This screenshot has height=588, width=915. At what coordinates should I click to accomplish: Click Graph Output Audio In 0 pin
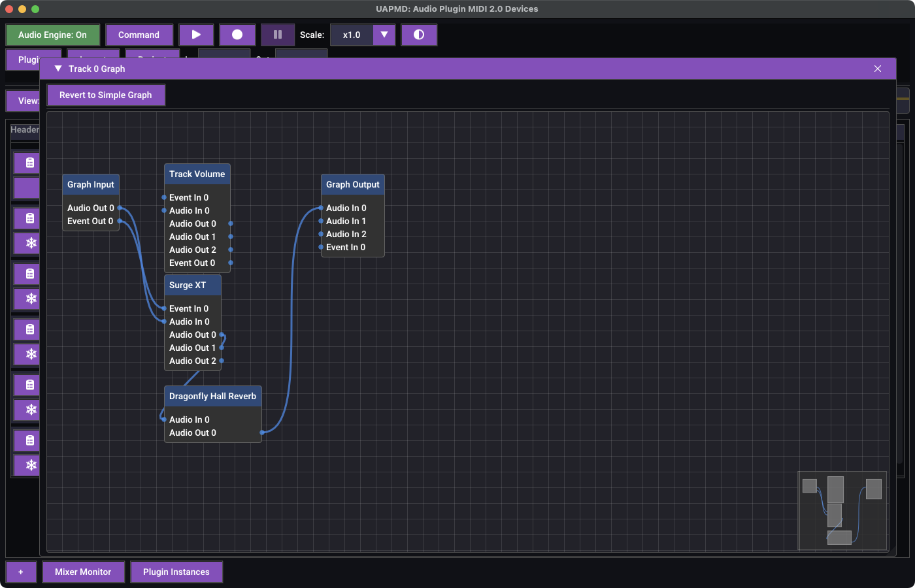click(x=321, y=208)
